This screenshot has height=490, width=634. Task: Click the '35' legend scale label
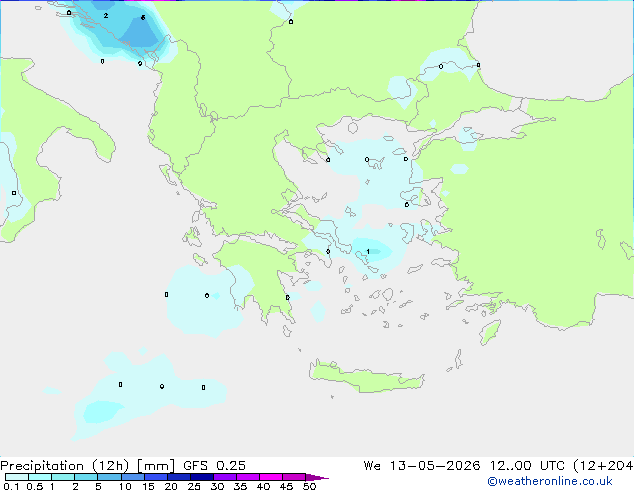pyautogui.click(x=240, y=486)
